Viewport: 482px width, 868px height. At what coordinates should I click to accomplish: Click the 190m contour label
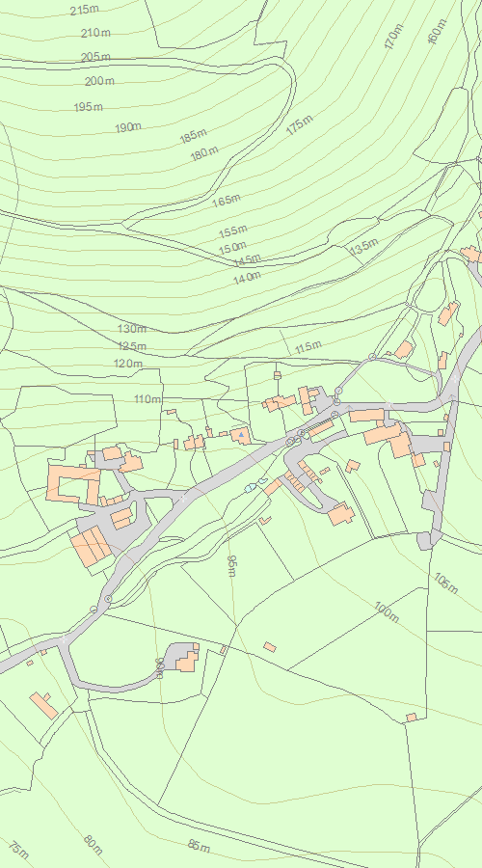(x=128, y=127)
